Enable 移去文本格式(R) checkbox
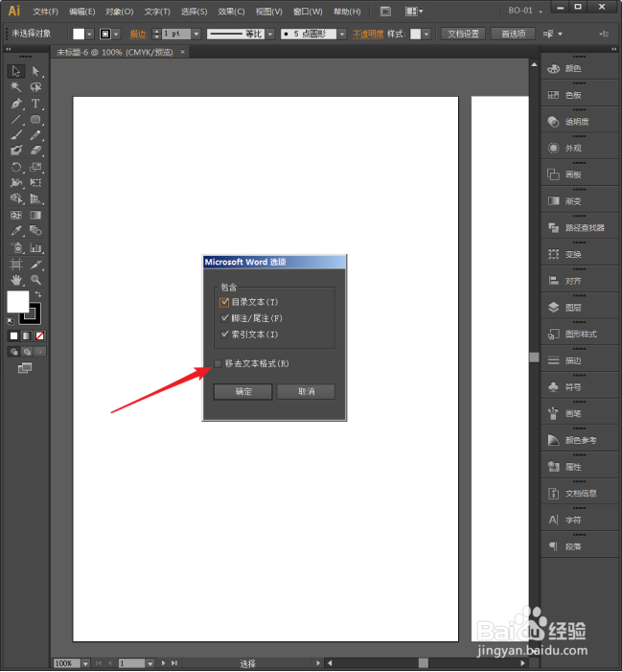Image resolution: width=622 pixels, height=672 pixels. point(218,364)
